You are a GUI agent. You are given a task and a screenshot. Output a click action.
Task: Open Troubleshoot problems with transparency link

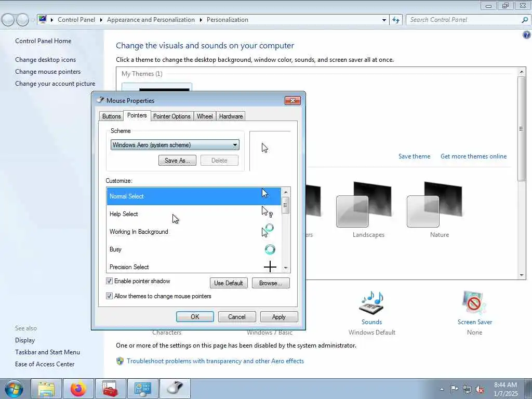(x=215, y=361)
